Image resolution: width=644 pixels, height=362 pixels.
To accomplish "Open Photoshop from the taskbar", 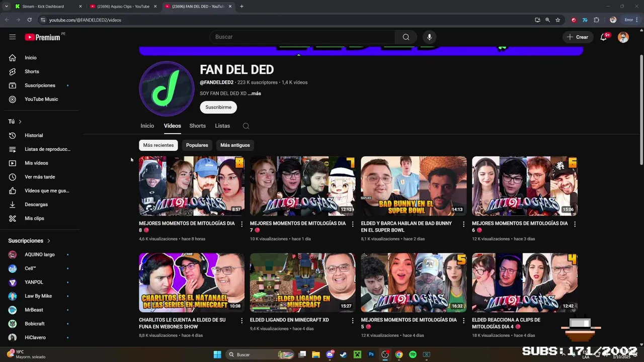I will [371, 354].
